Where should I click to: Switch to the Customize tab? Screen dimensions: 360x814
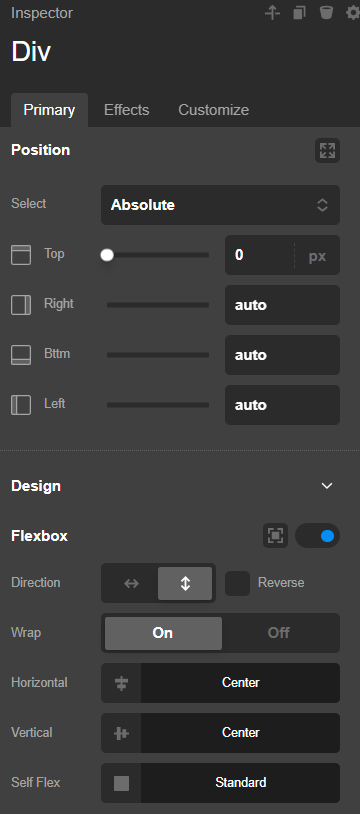click(x=214, y=110)
